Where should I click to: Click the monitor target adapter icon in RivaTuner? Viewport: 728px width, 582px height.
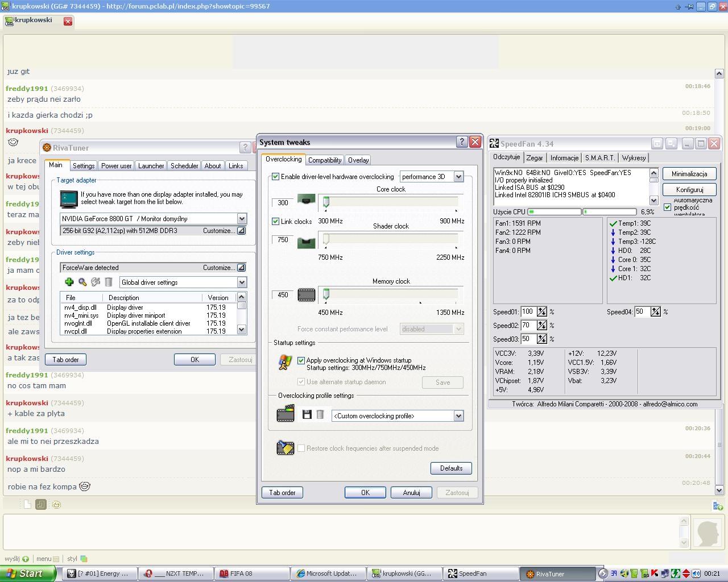pos(69,199)
